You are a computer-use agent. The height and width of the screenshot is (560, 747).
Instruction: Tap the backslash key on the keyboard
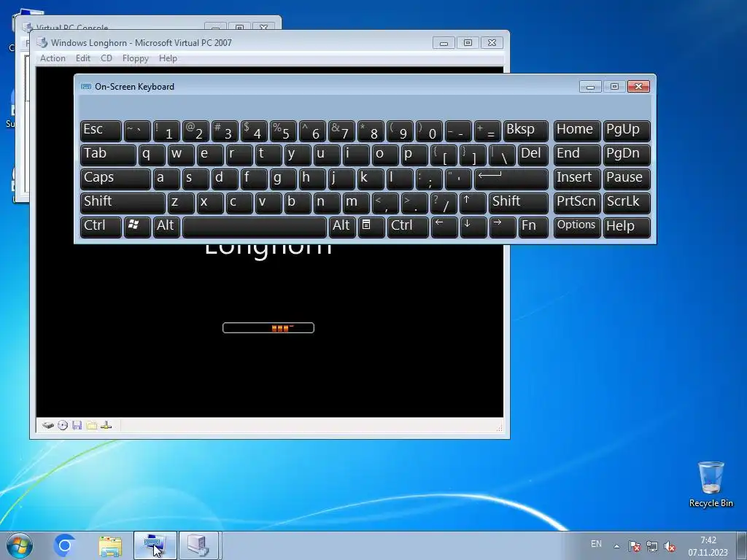click(502, 155)
